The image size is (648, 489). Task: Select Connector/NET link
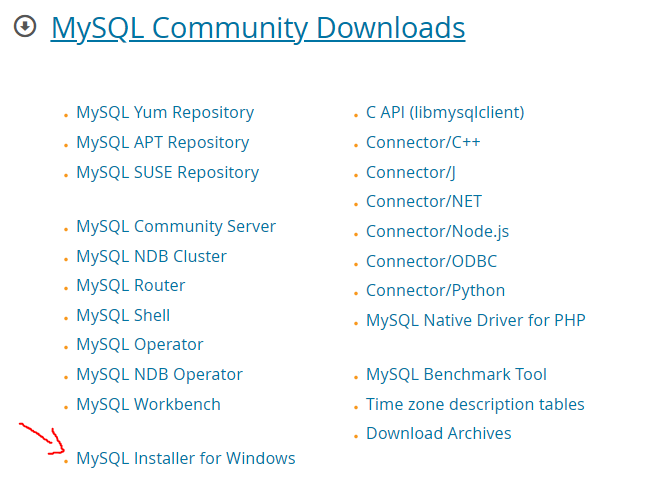pyautogui.click(x=424, y=202)
